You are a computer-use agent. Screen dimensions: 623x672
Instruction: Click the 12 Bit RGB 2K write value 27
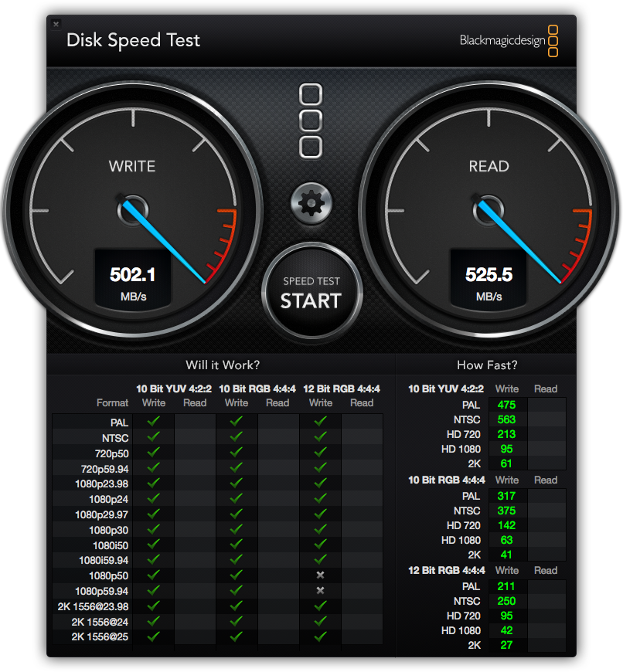point(506,646)
